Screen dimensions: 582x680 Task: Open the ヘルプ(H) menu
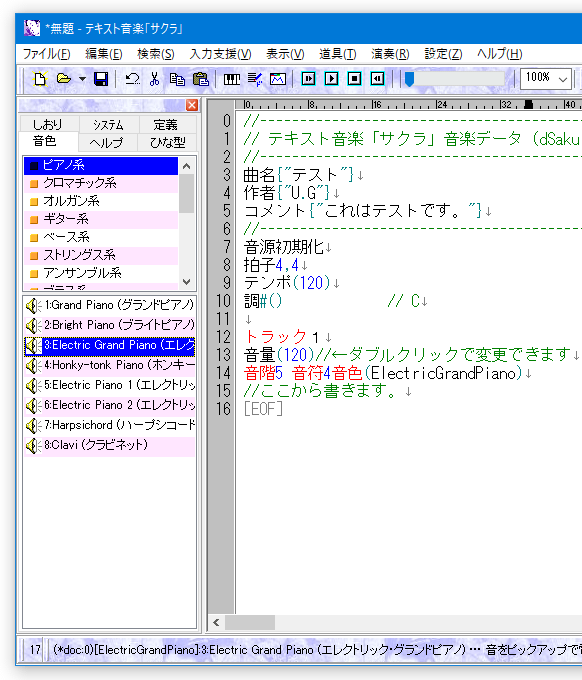point(499,54)
